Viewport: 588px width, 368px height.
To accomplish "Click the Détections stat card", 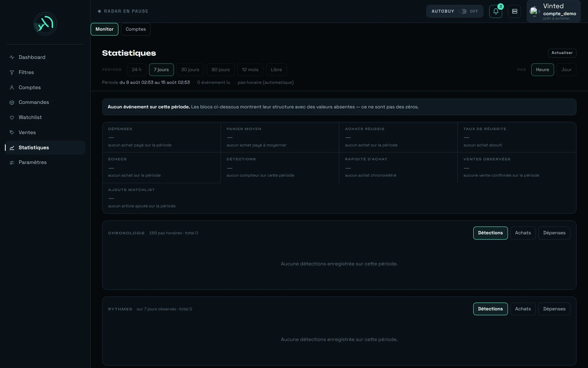I will [280, 168].
